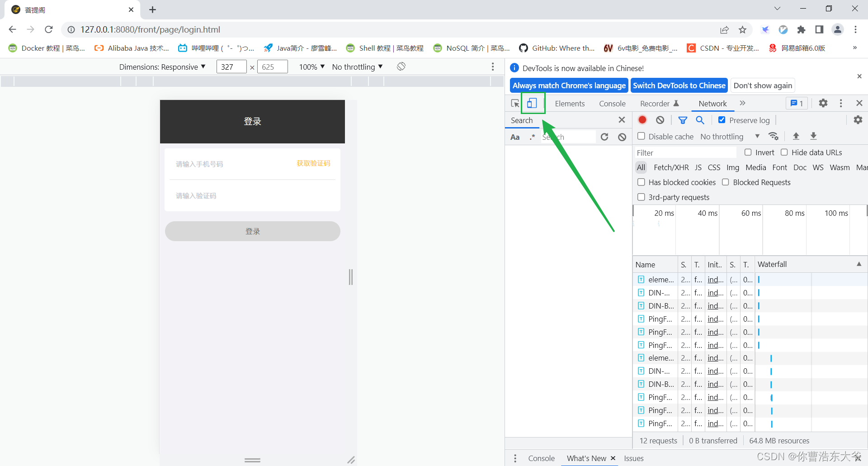Switch to the Elements tab
868x466 pixels.
[x=570, y=104]
